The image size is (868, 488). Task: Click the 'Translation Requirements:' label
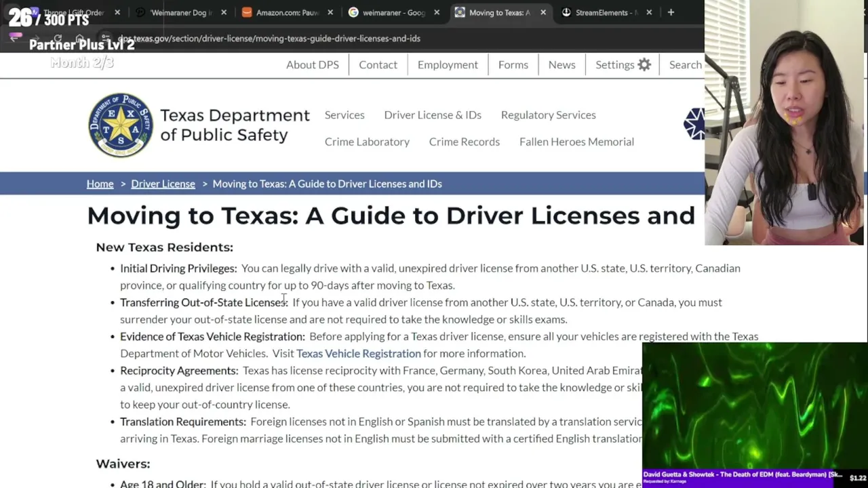[x=183, y=422]
